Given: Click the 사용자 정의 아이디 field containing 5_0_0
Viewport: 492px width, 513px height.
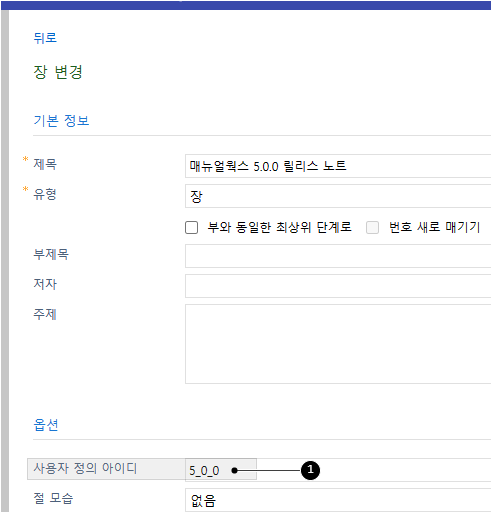Looking at the screenshot, I should [x=338, y=470].
